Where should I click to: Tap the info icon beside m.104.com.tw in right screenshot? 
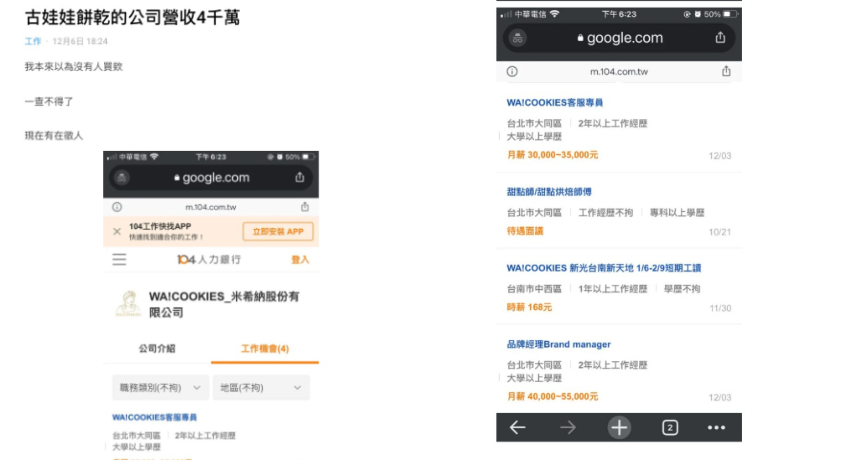pos(512,72)
